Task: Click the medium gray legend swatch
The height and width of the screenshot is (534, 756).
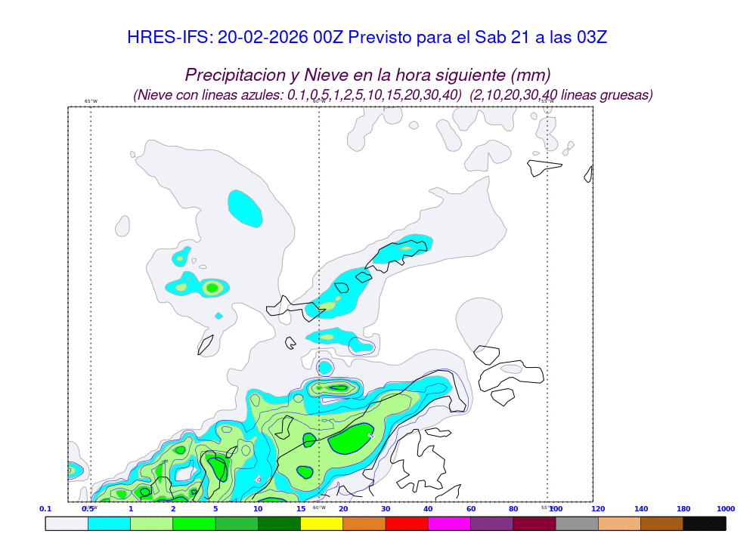Action: (577, 523)
